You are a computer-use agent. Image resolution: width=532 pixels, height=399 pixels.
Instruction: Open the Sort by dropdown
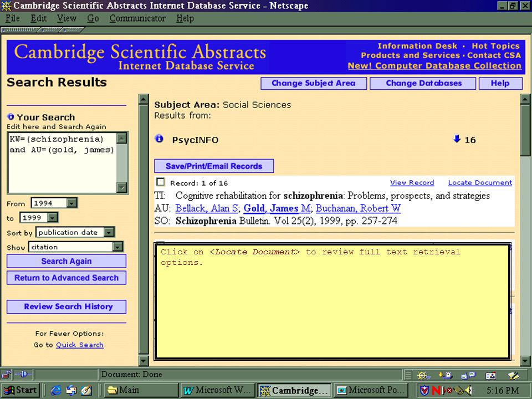109,232
